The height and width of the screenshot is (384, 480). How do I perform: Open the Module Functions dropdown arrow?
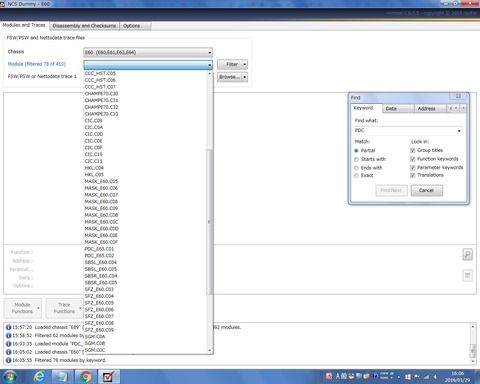coord(38,308)
